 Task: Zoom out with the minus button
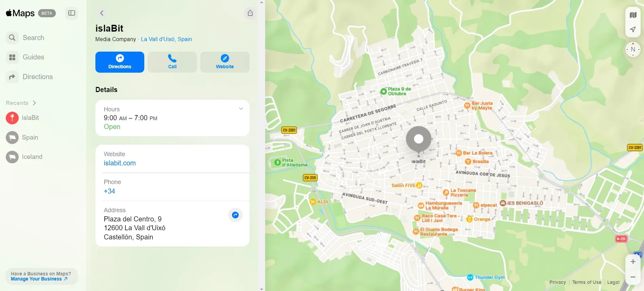coord(633,277)
